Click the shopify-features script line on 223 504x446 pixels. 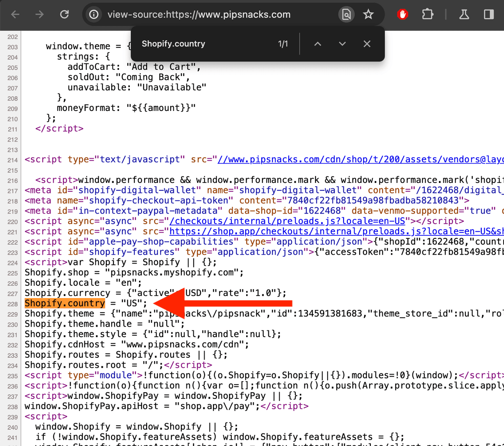[264, 252]
